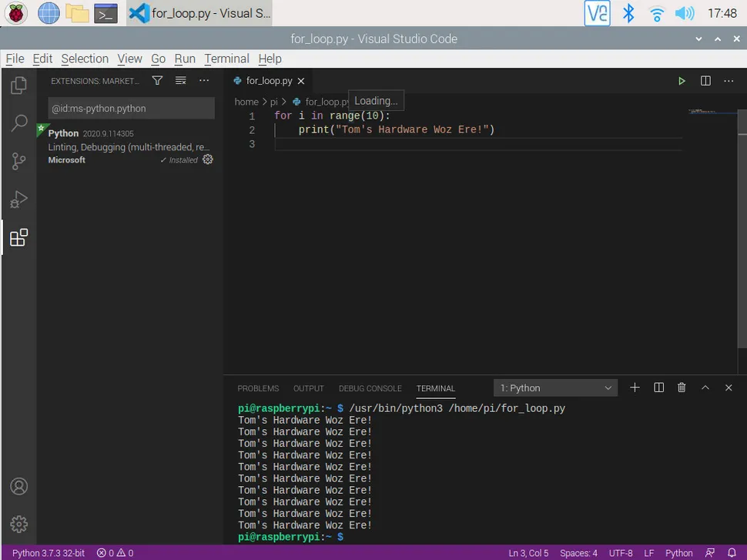Select the TERMINAL panel tab
Image resolution: width=747 pixels, height=560 pixels.
pyautogui.click(x=435, y=388)
